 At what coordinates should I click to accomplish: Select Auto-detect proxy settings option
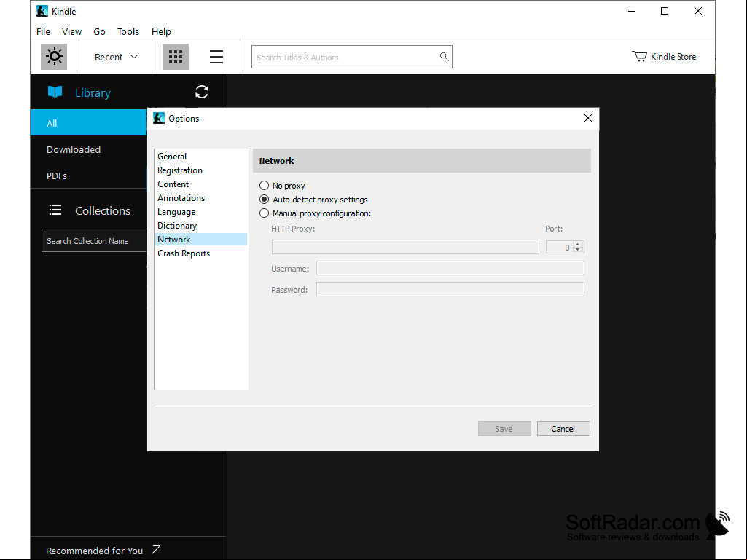tap(264, 199)
